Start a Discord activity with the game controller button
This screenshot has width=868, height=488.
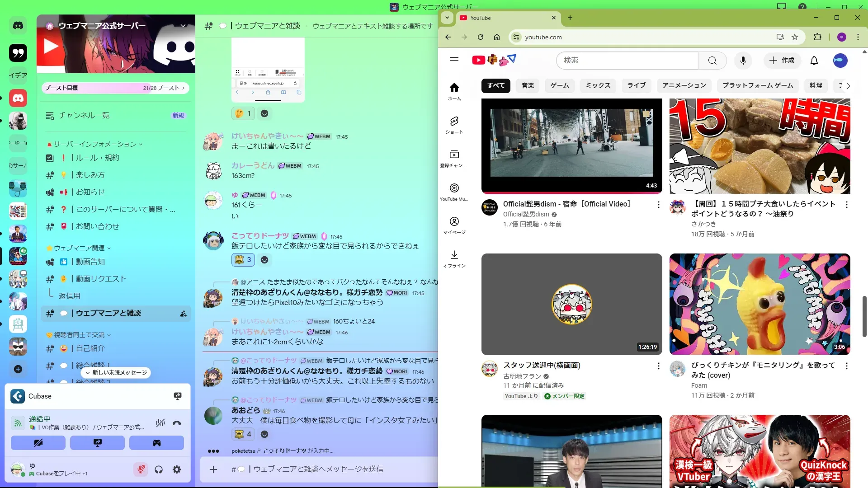click(x=156, y=443)
